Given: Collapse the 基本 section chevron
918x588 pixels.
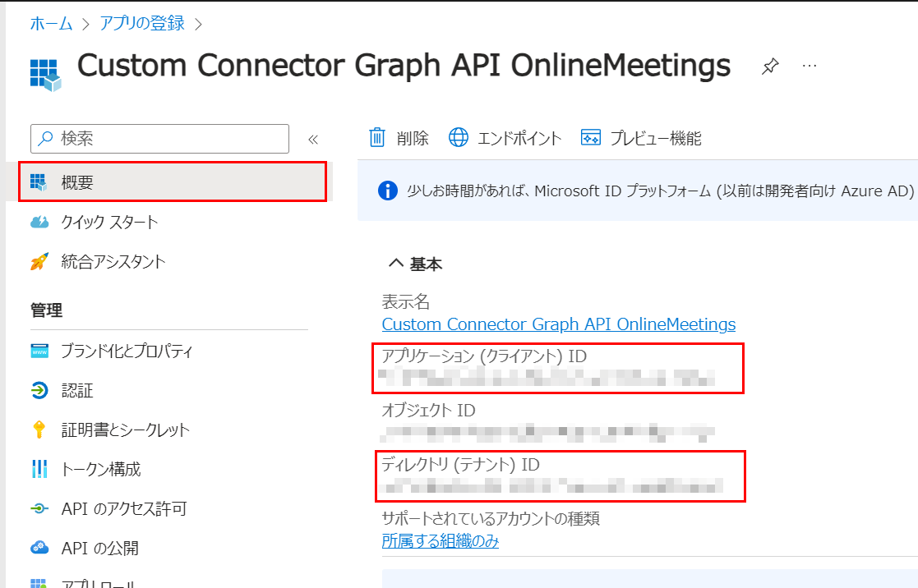Looking at the screenshot, I should [x=396, y=264].
